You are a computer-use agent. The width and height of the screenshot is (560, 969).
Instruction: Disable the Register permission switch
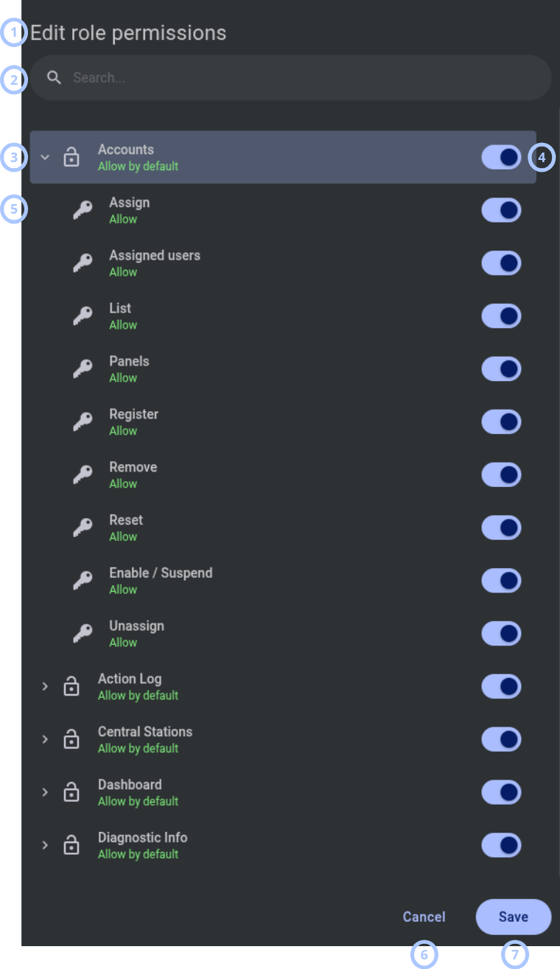(x=502, y=421)
